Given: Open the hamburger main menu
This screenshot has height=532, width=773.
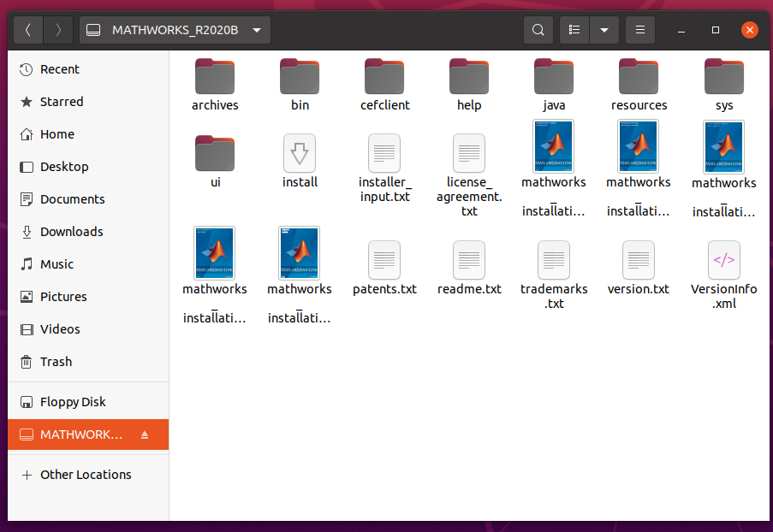Looking at the screenshot, I should 640,30.
